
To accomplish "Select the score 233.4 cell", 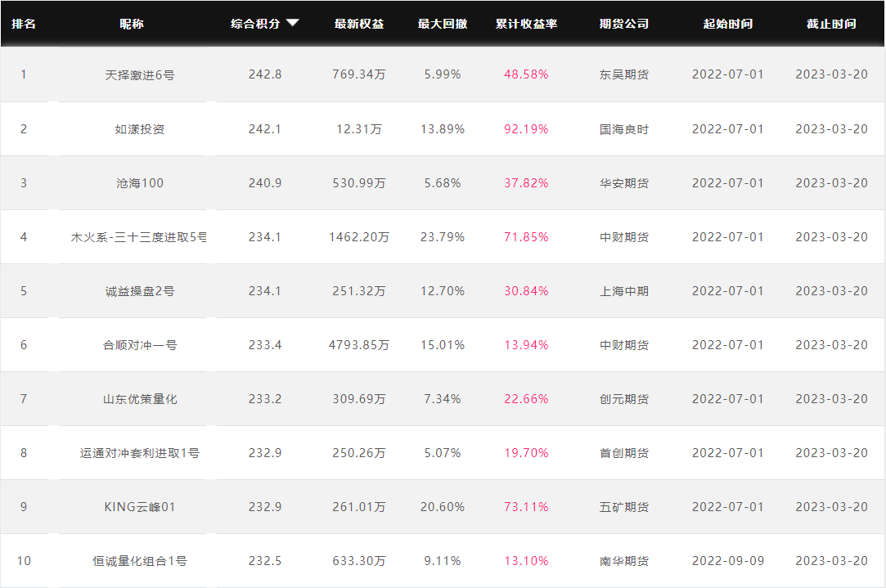I will [265, 344].
